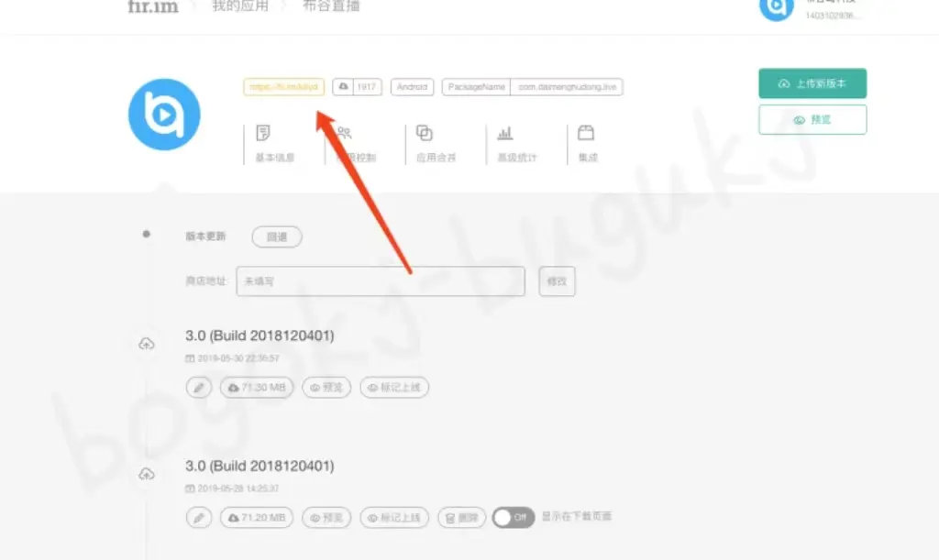Download the 71.30 MB build file
The width and height of the screenshot is (939, 560).
point(257,388)
